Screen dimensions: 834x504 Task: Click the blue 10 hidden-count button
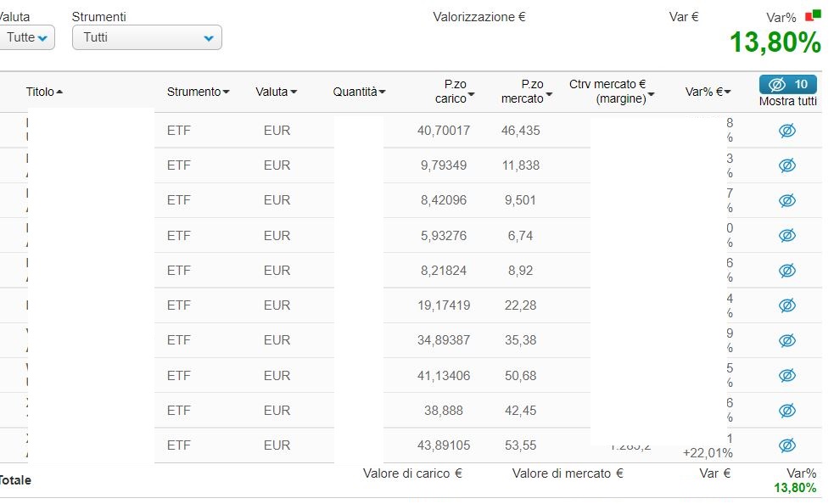(x=787, y=84)
